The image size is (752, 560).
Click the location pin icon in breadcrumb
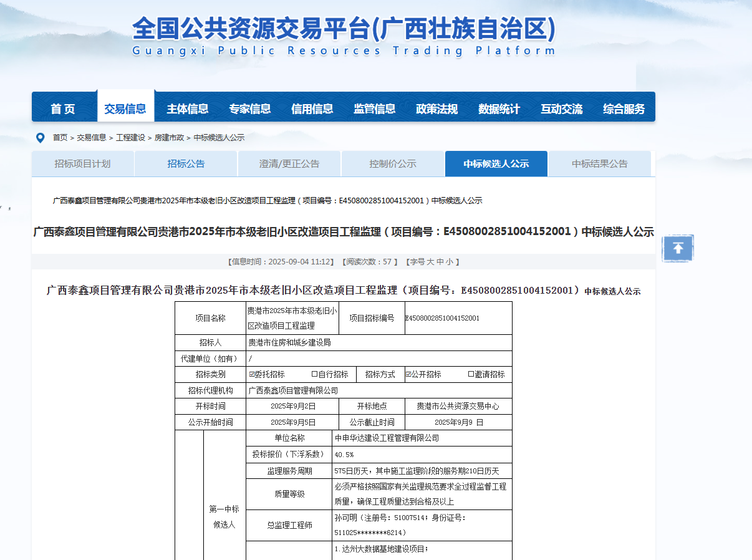pyautogui.click(x=41, y=138)
